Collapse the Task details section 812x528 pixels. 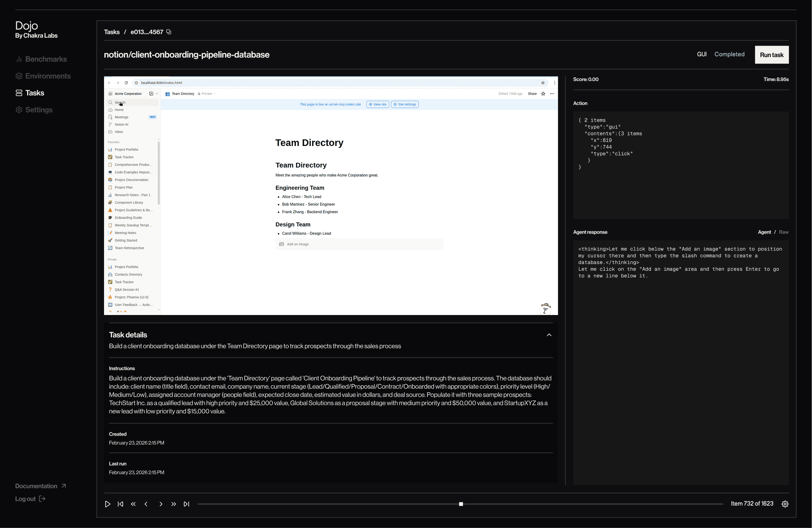point(549,335)
